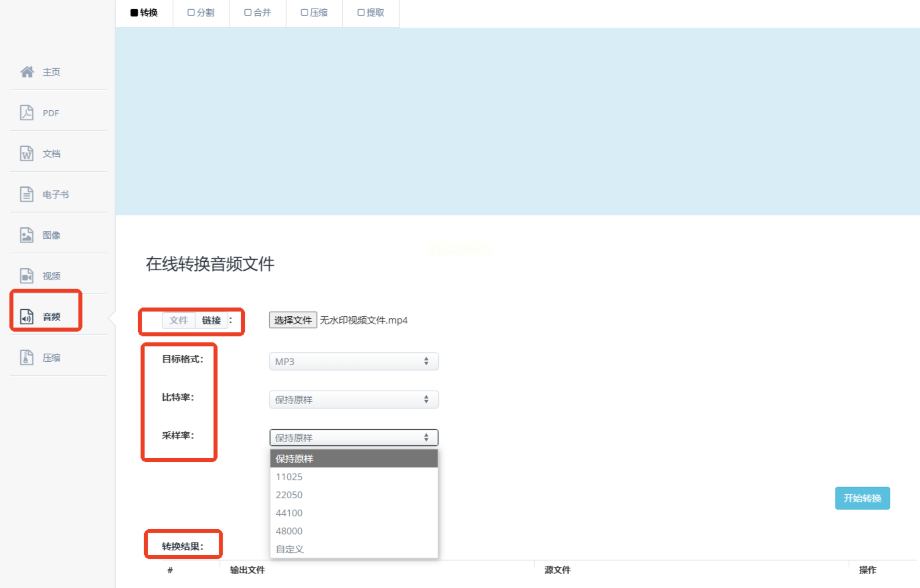The height and width of the screenshot is (588, 920).
Task: Click the 开始转换 start conversion button
Action: pos(862,498)
